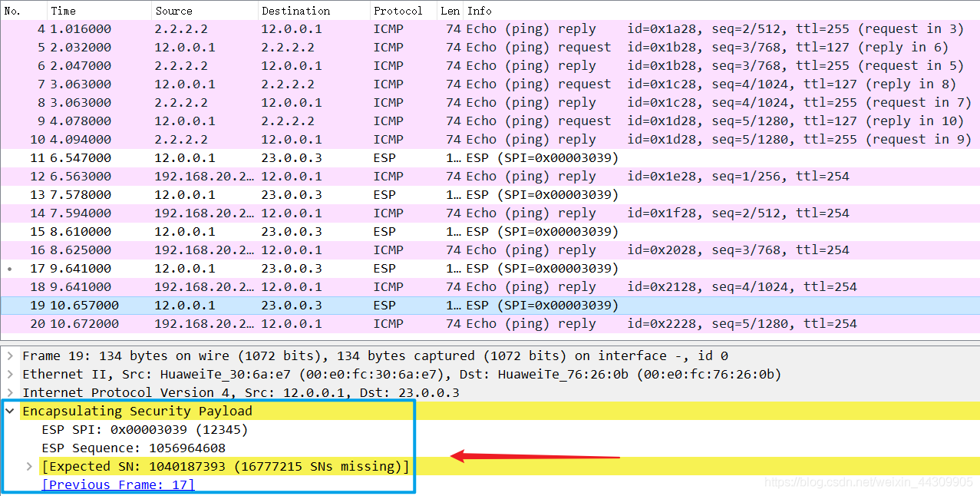Sort by the Protocol column header
Viewport: 980px width, 496px height.
pyautogui.click(x=404, y=11)
